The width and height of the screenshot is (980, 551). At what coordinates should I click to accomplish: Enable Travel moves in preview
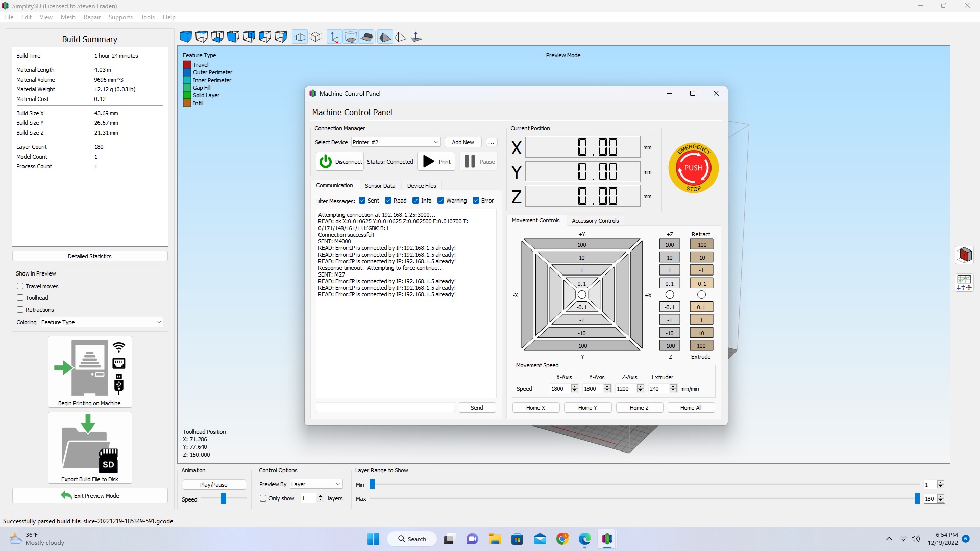(20, 286)
